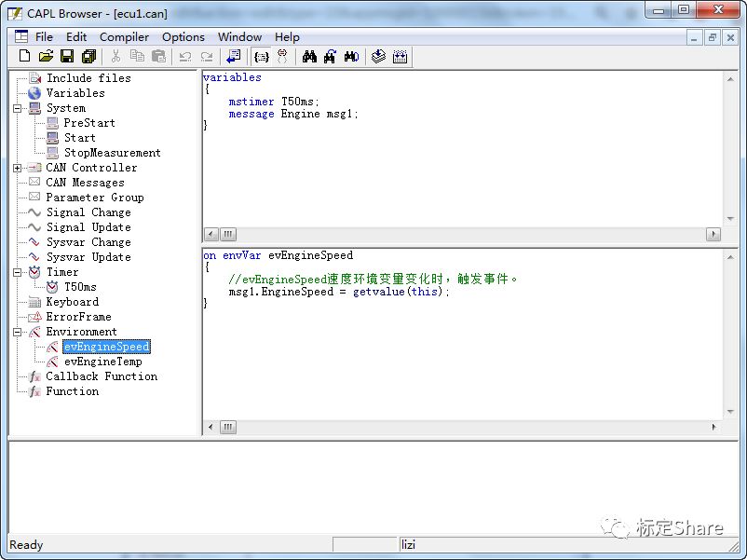
Task: Click down arrow in code pane scrollbar
Action: point(730,412)
